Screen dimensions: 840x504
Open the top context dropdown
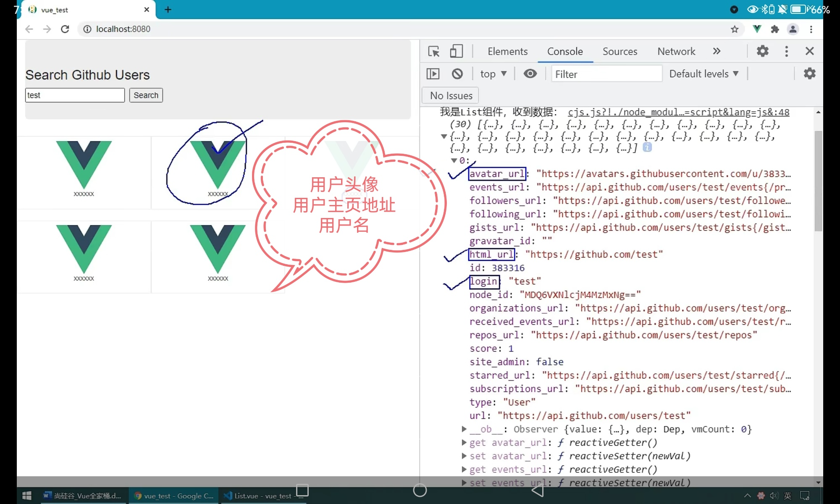493,74
